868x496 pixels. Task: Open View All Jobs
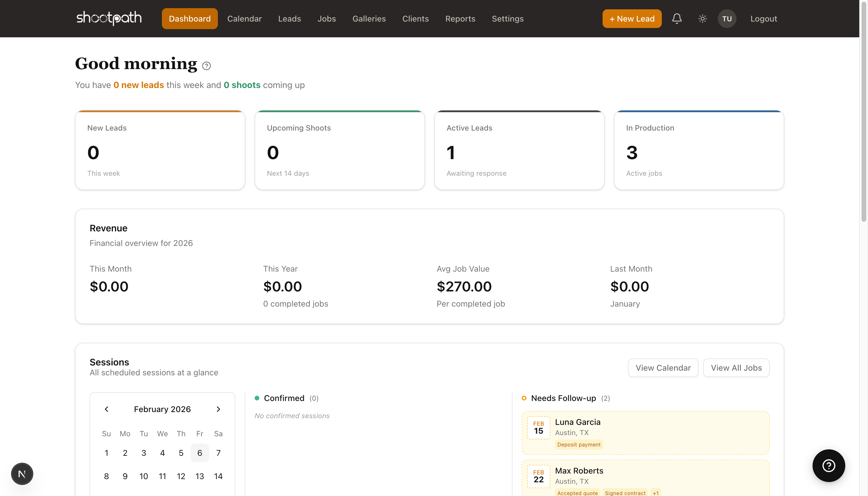[x=736, y=367]
